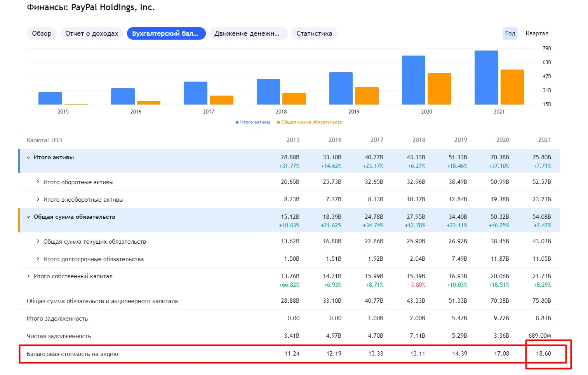The width and height of the screenshot is (588, 375).
Task: Expand the Итого собственный капитал row
Action: (x=28, y=276)
